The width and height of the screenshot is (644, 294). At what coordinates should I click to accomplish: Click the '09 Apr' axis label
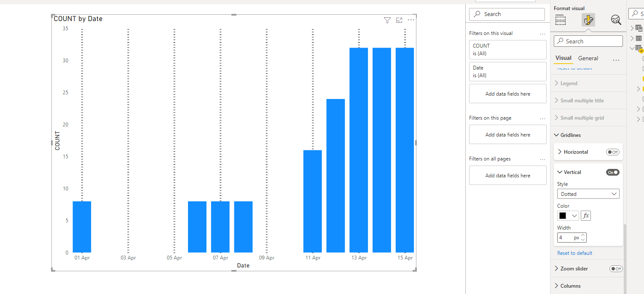[x=267, y=258]
